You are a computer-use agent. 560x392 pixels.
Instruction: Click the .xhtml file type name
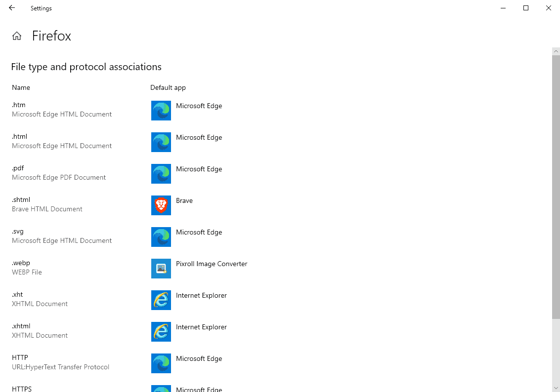[21, 326]
